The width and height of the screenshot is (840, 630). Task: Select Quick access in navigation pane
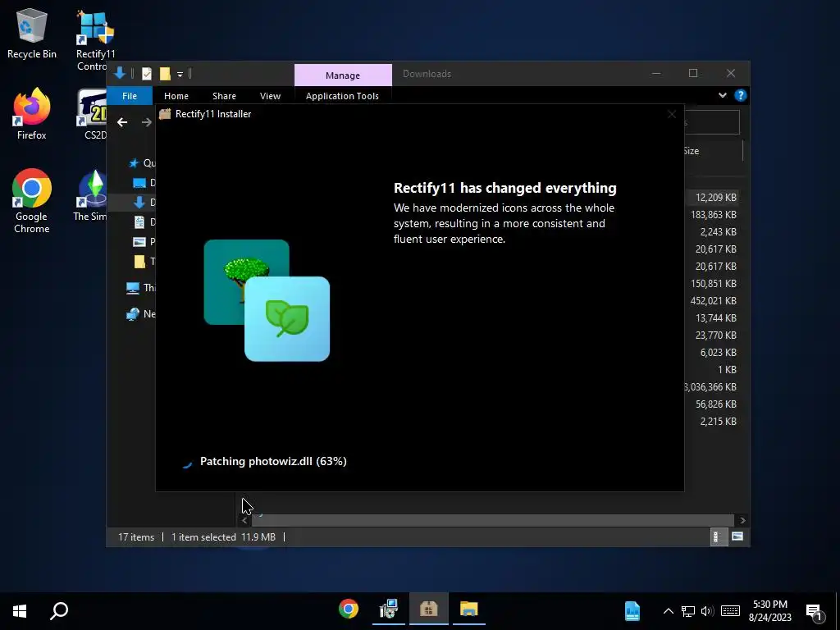[141, 163]
